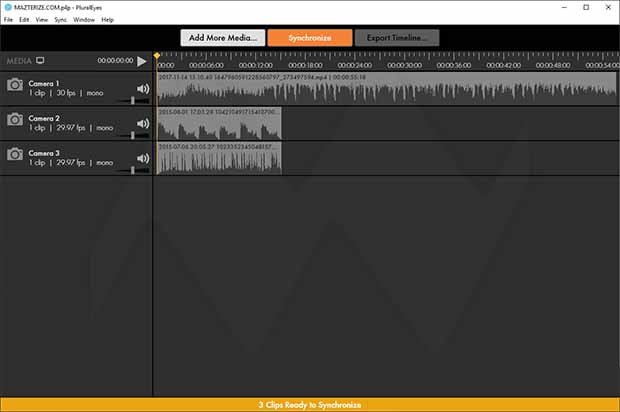This screenshot has width=620, height=412.
Task: Open the Window menu
Action: coord(84,20)
